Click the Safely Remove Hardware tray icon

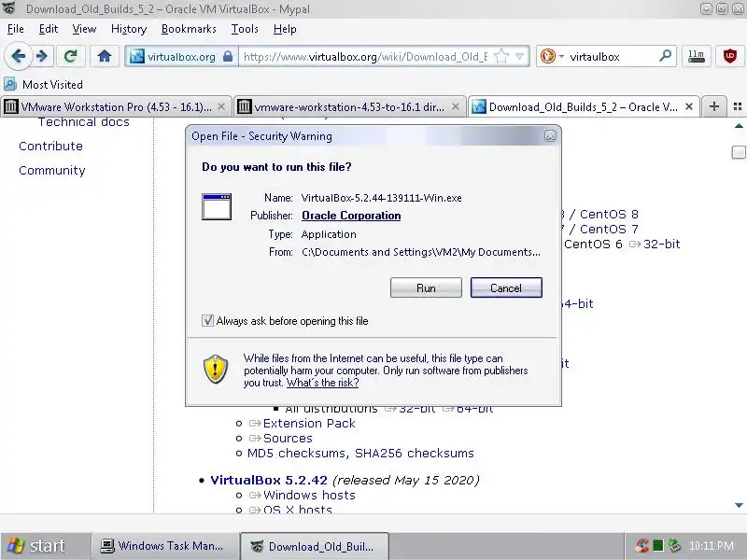point(674,546)
